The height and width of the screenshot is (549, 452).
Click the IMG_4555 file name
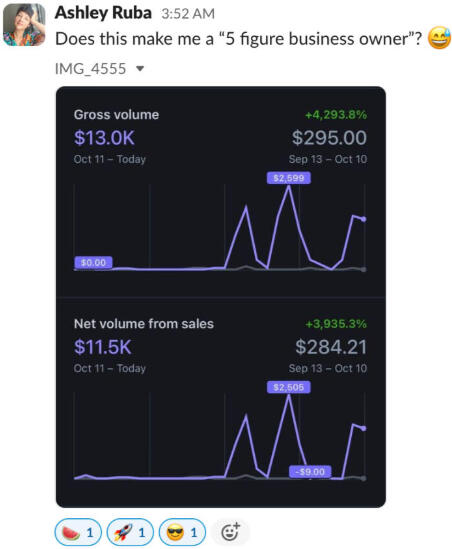tap(90, 69)
